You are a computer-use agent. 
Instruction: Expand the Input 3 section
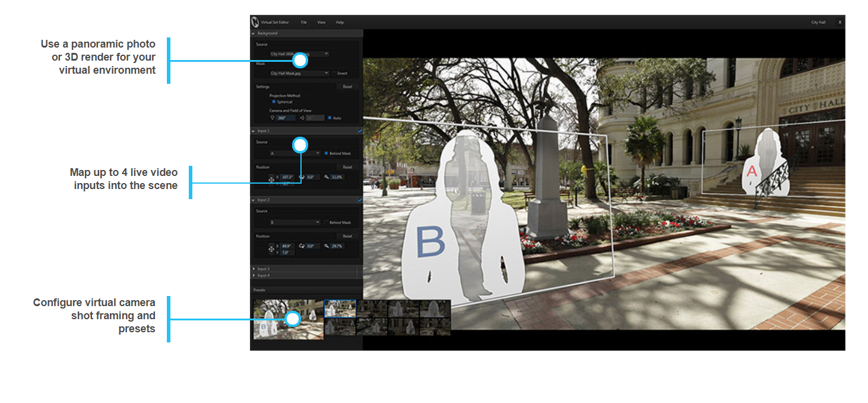click(253, 269)
